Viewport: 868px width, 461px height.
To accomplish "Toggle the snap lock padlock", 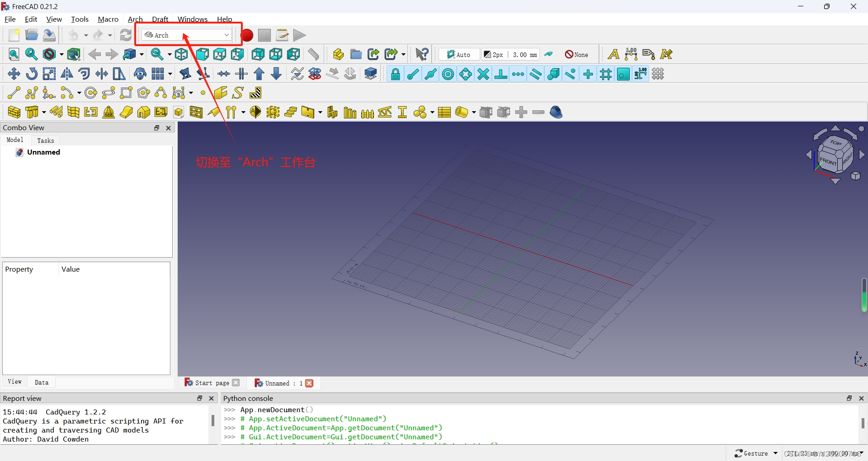I will pyautogui.click(x=396, y=74).
